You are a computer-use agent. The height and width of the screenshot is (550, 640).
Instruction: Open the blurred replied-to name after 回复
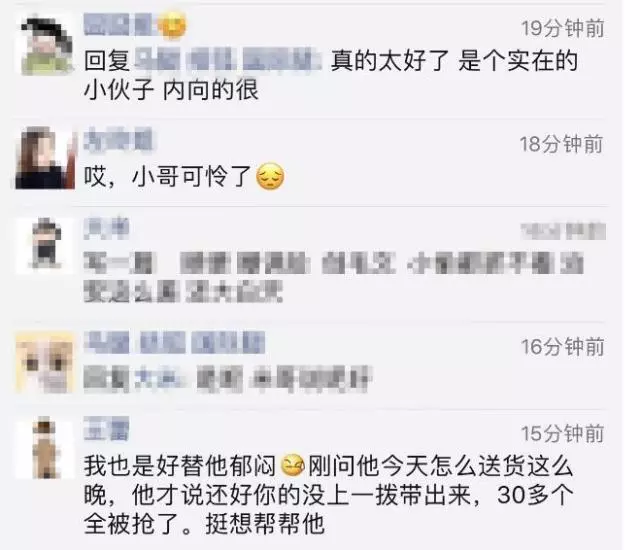pyautogui.click(x=227, y=60)
